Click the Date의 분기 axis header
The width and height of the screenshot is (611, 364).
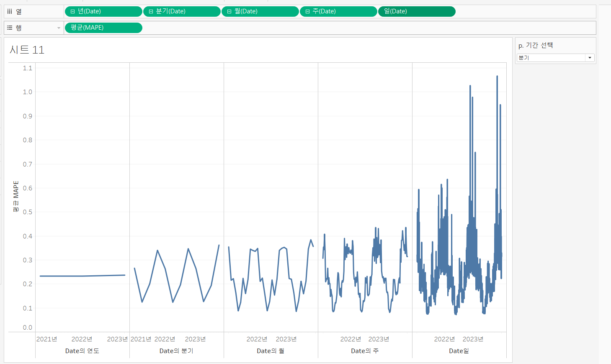[176, 351]
